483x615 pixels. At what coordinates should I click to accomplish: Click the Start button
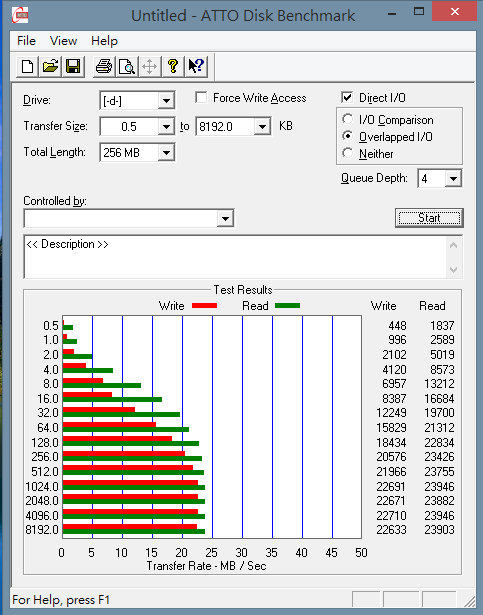(429, 218)
